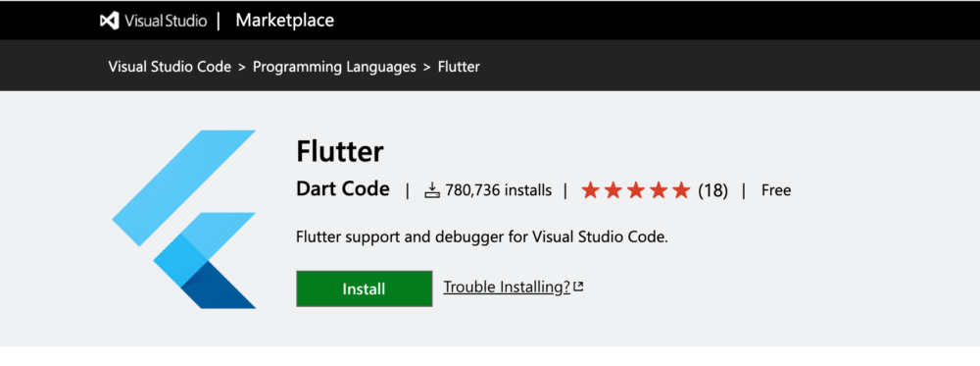Click the Flutter extension title
The width and height of the screenshot is (980, 366).
tap(339, 151)
